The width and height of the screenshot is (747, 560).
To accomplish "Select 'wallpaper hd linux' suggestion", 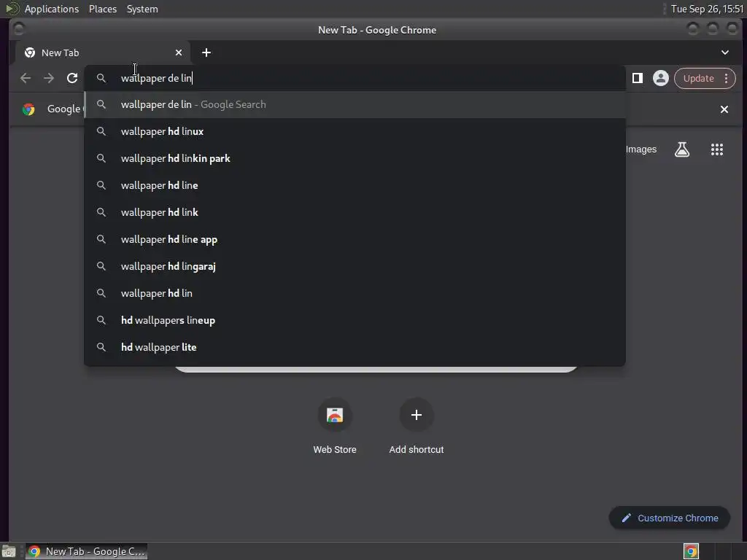I will point(355,131).
